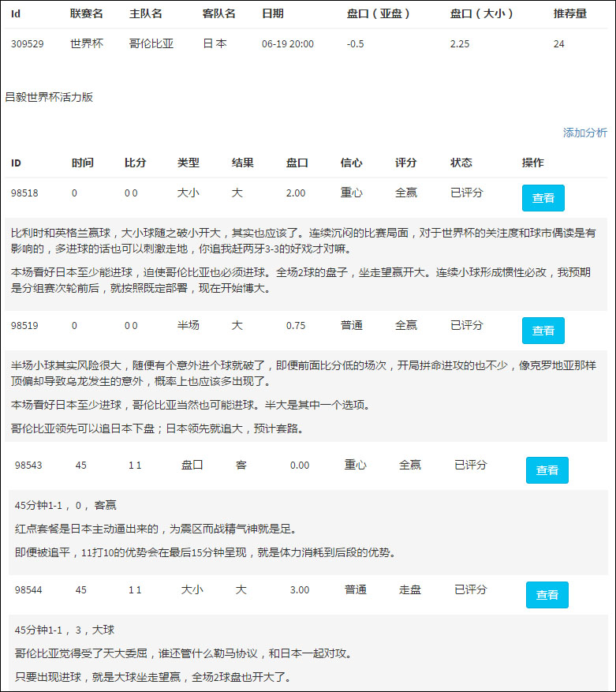The width and height of the screenshot is (616, 692).
Task: Click 走盘 rating in row 98544
Action: (410, 589)
